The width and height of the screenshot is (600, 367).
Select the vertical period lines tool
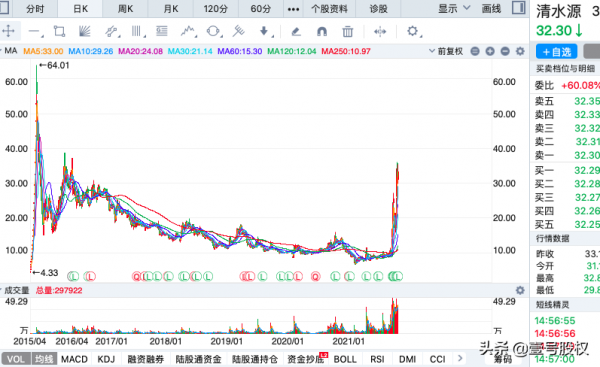(x=137, y=31)
